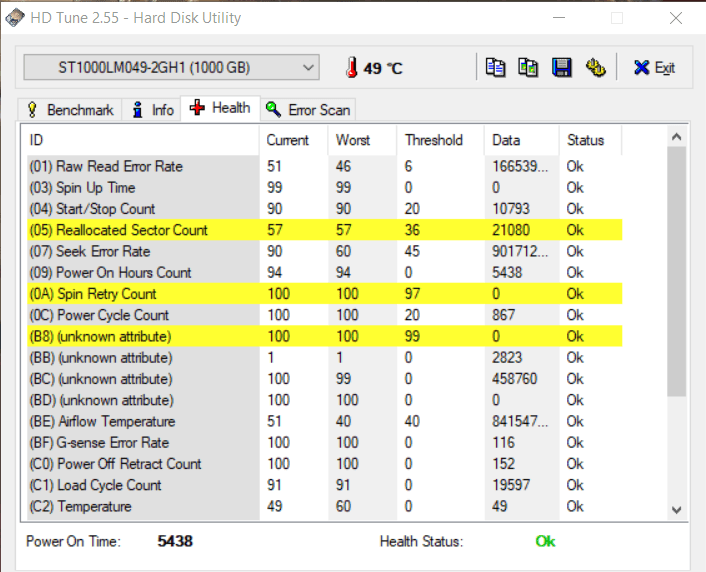
Task: Select the Power Cycle Count row
Action: tap(324, 315)
